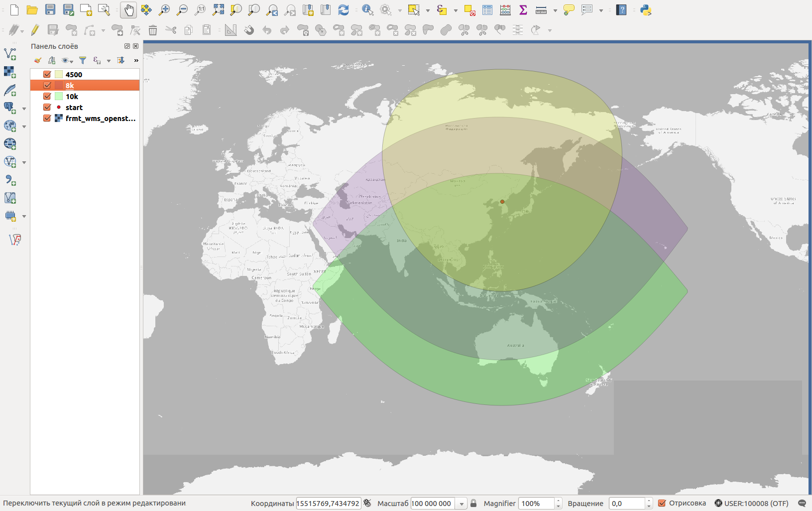Close the Панель слоёв panel

point(135,46)
